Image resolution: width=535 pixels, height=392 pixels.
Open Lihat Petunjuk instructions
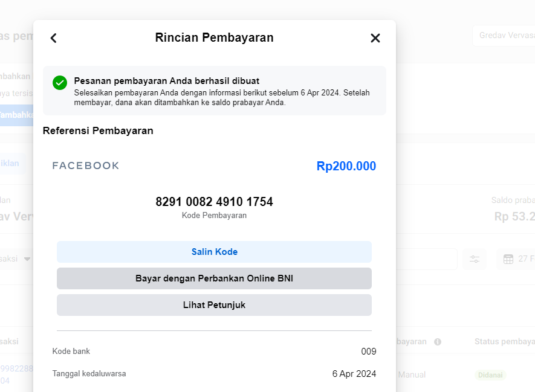tap(214, 305)
